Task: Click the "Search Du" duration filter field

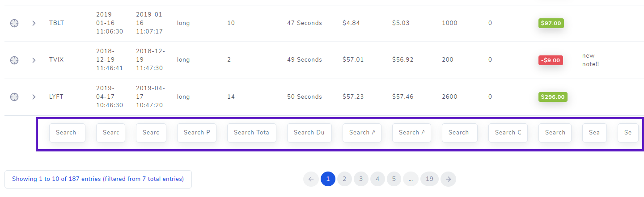Action: (x=309, y=133)
